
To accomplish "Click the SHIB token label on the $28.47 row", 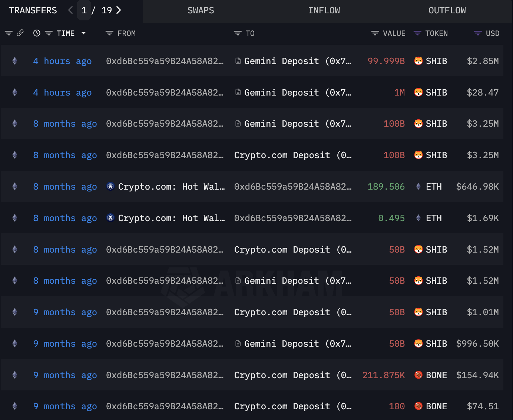I will pos(436,93).
